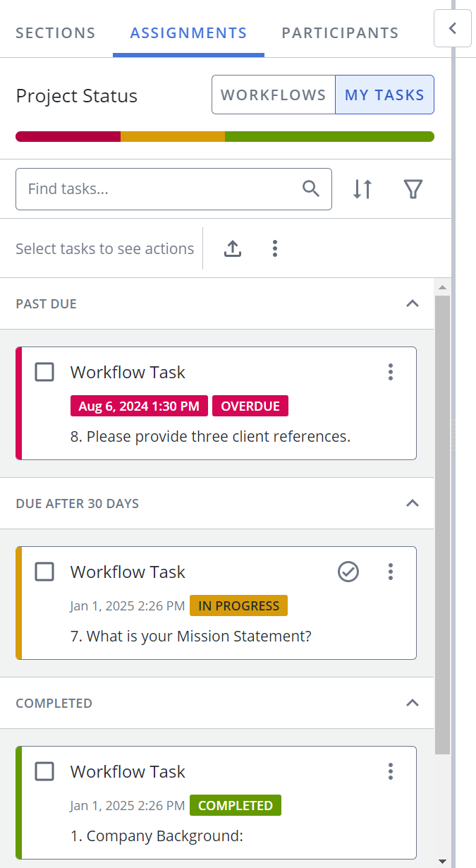
Task: Open the filter funnel icon
Action: [x=413, y=188]
